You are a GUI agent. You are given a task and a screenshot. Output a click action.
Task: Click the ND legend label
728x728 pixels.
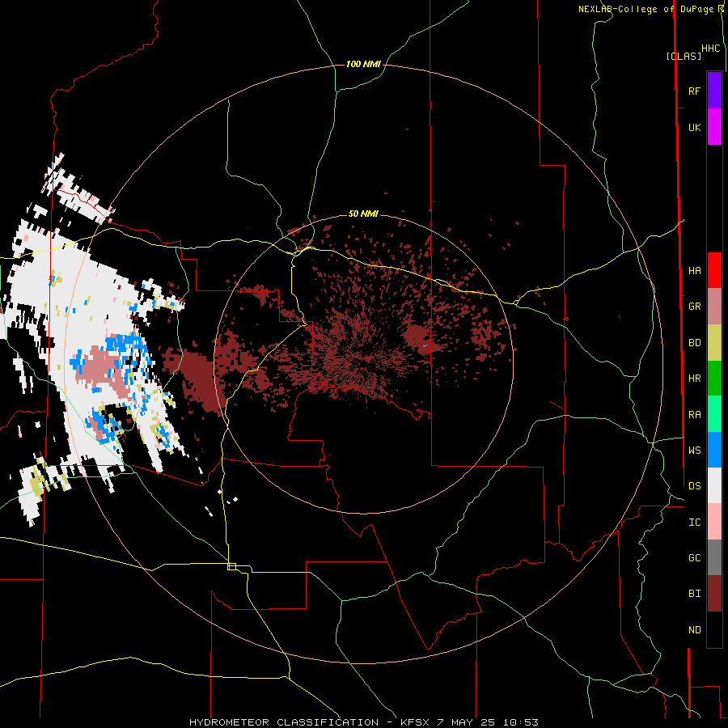point(694,630)
